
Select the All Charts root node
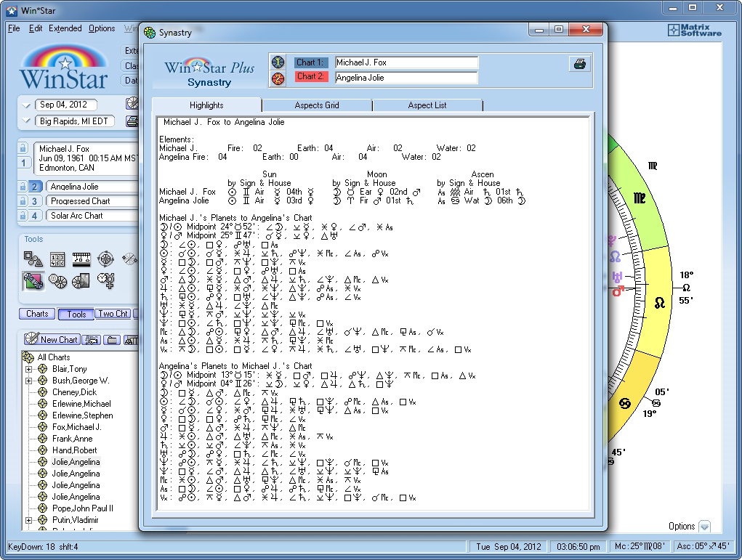point(54,357)
